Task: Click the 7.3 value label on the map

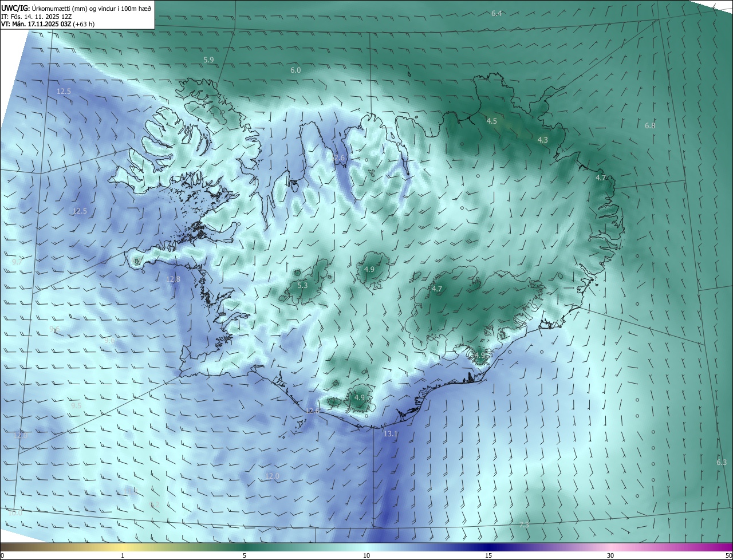Action: point(524,524)
